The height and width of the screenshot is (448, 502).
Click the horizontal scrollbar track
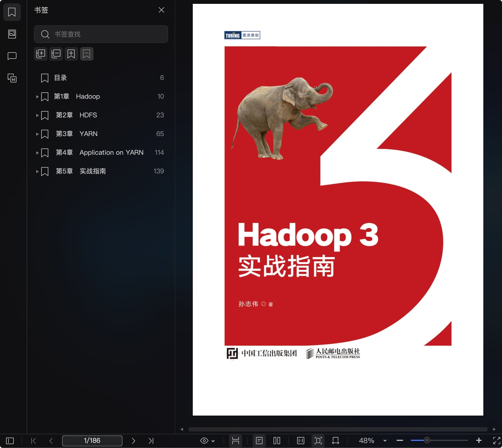pos(338,429)
